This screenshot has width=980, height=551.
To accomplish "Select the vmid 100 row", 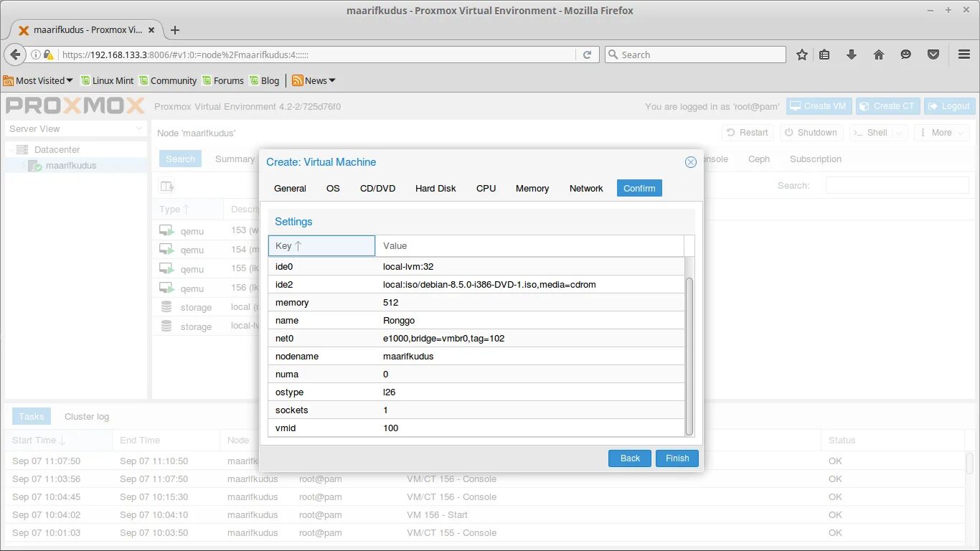I will click(x=476, y=428).
